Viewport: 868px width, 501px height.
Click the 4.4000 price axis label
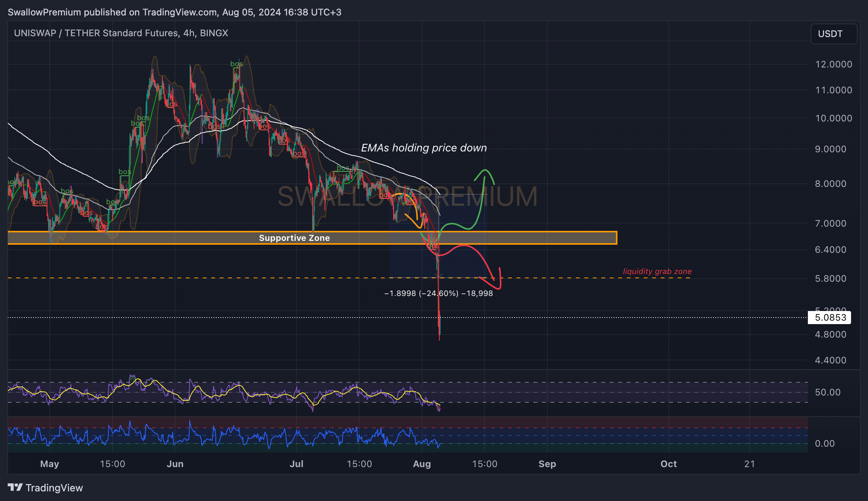(831, 360)
